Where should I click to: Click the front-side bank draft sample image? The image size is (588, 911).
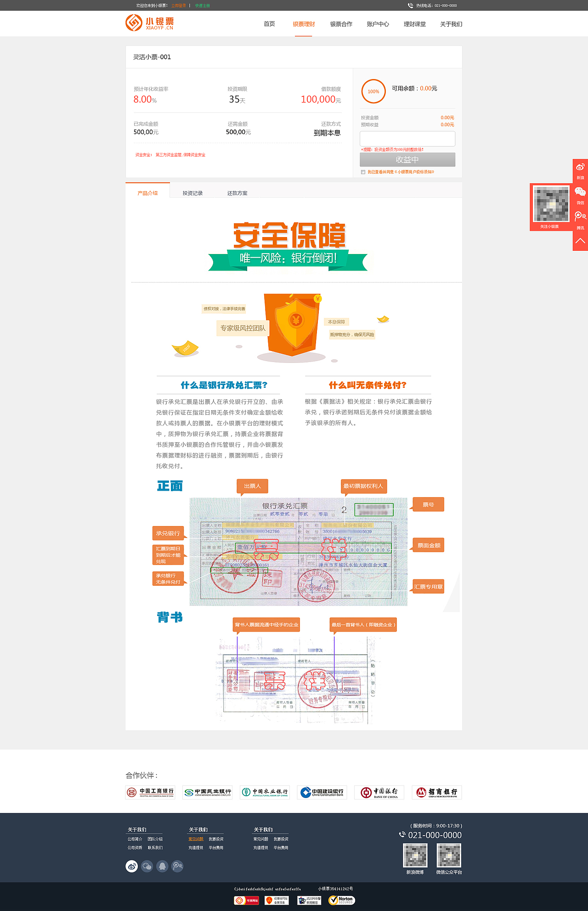tap(299, 551)
